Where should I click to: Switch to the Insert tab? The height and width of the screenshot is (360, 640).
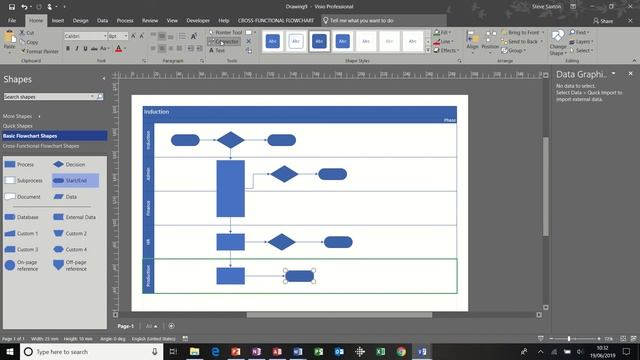58,20
